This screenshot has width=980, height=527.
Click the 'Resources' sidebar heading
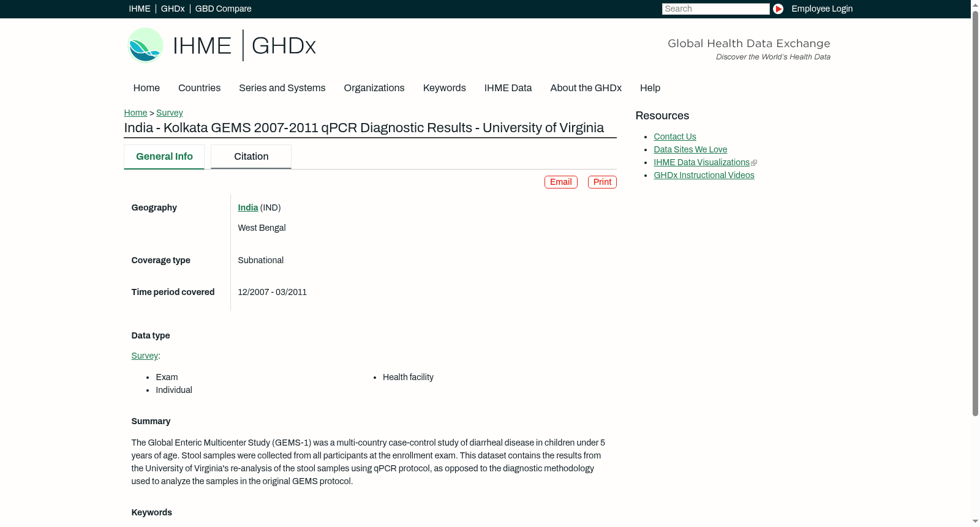[x=662, y=116]
